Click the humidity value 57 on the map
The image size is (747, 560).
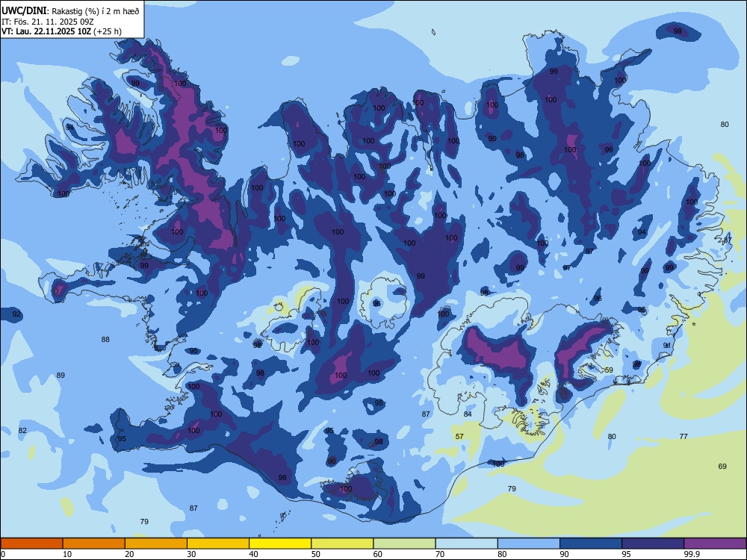point(459,436)
